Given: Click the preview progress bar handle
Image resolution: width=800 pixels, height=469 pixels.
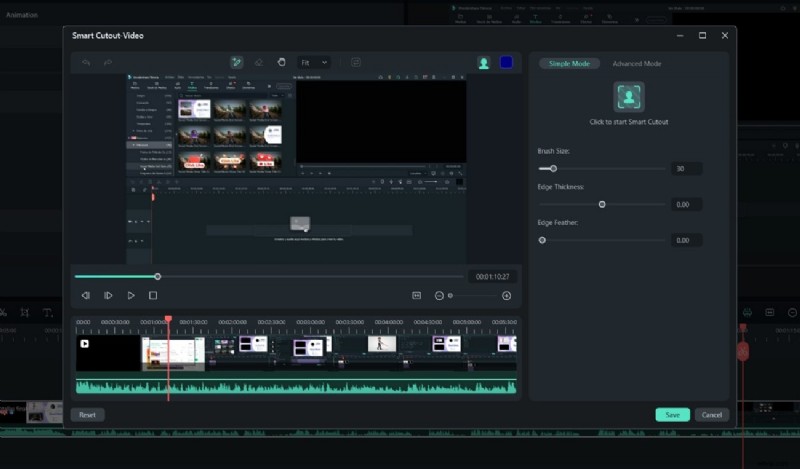Looking at the screenshot, I should click(x=158, y=276).
